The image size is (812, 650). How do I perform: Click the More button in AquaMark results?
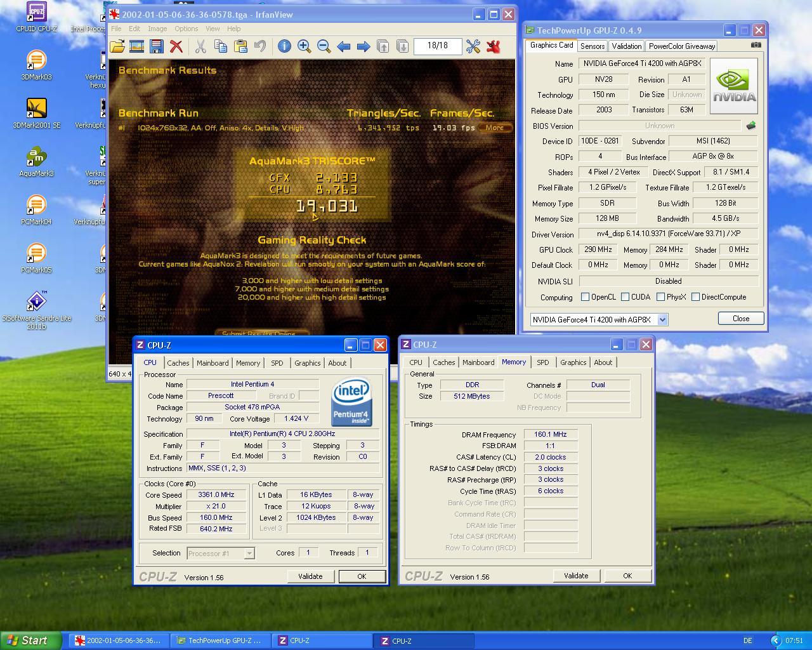(x=495, y=128)
